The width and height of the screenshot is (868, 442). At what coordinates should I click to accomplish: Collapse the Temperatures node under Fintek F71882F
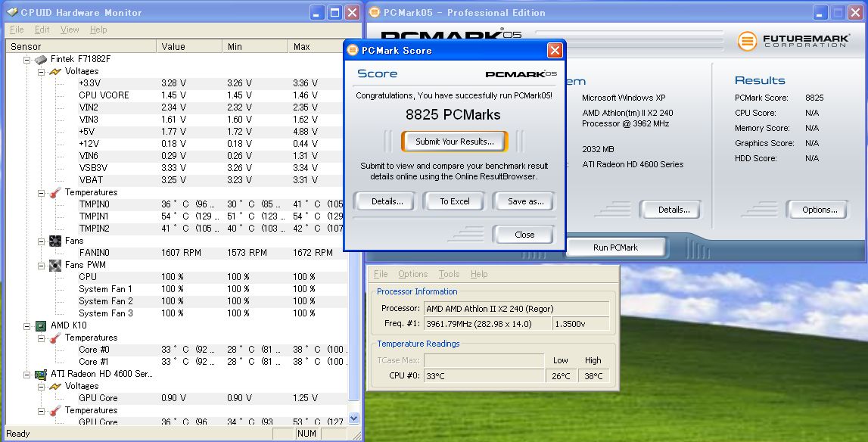[x=41, y=193]
